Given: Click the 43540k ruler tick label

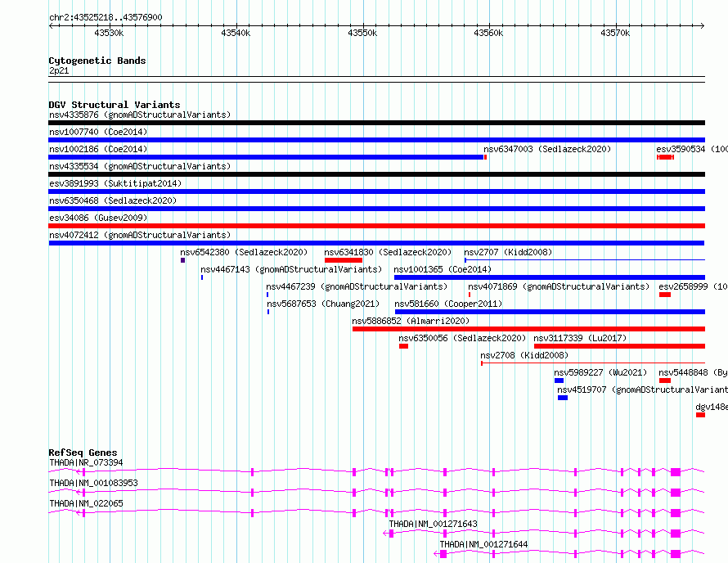Looking at the screenshot, I should click(236, 33).
